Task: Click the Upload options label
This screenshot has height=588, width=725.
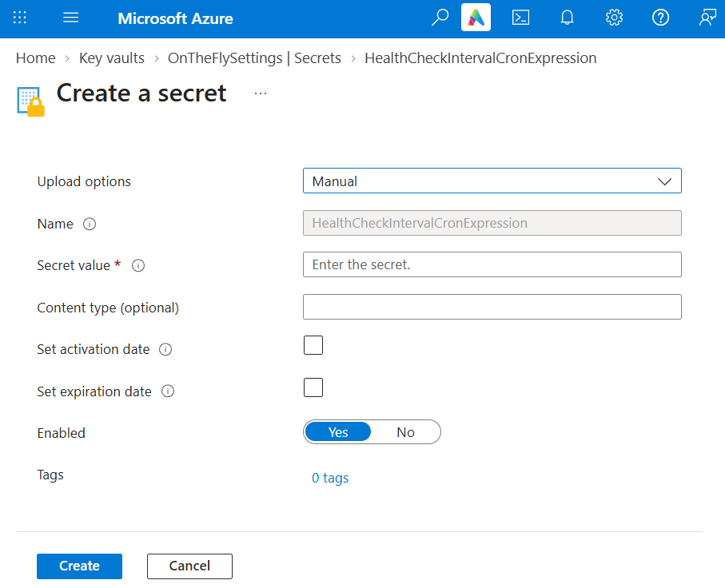Action: point(84,181)
